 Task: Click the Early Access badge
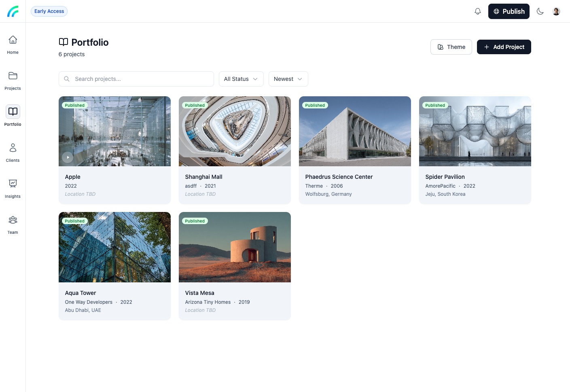(49, 11)
